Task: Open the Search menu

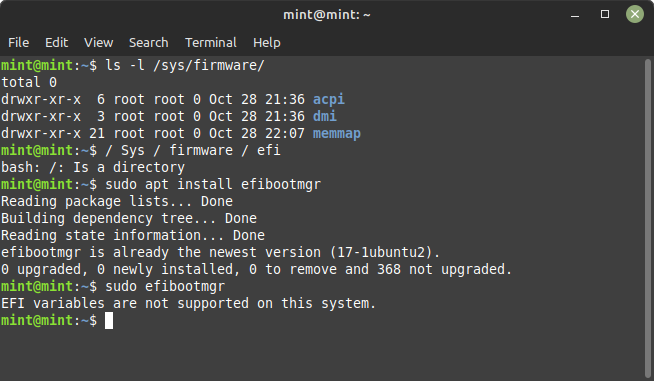Action: pyautogui.click(x=148, y=43)
